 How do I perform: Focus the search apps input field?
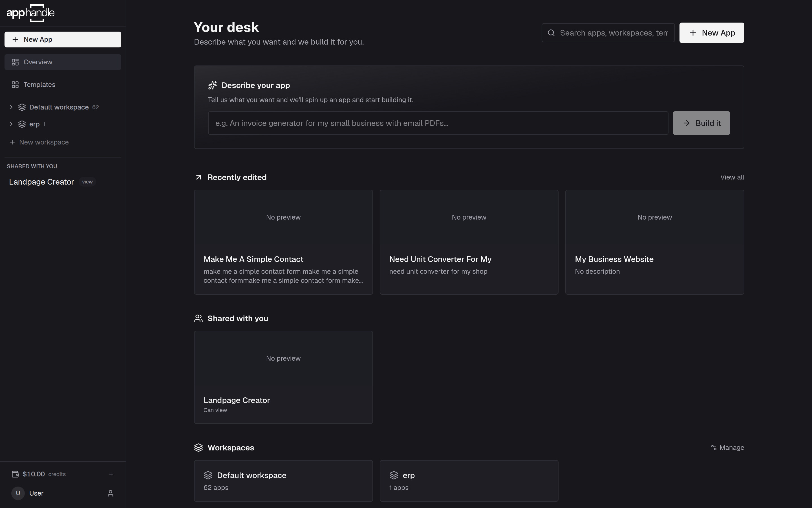pos(608,32)
